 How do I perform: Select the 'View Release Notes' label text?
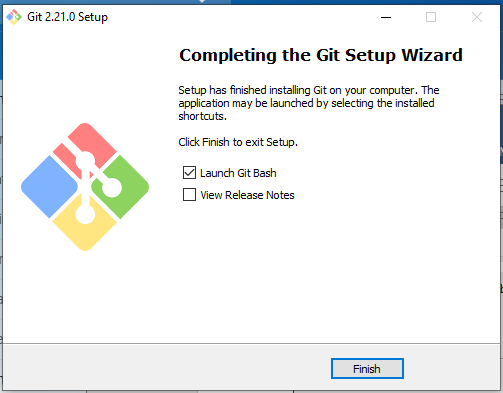[247, 195]
